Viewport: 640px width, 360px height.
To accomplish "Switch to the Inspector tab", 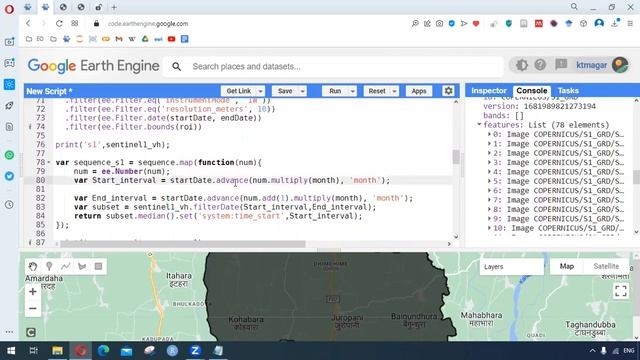I will coord(489,91).
